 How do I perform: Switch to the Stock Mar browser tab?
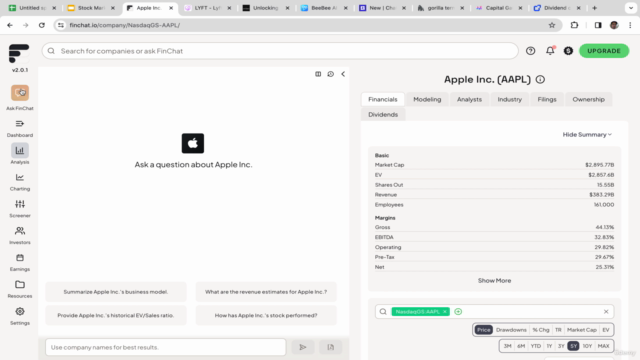click(x=91, y=8)
